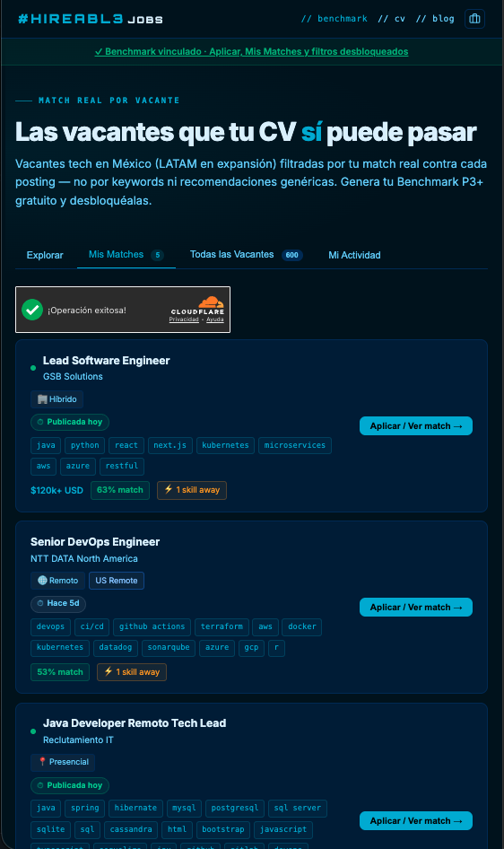Click the 5 count badge on Mis Matches
Screen dimensions: 504x849
pyautogui.click(x=157, y=255)
